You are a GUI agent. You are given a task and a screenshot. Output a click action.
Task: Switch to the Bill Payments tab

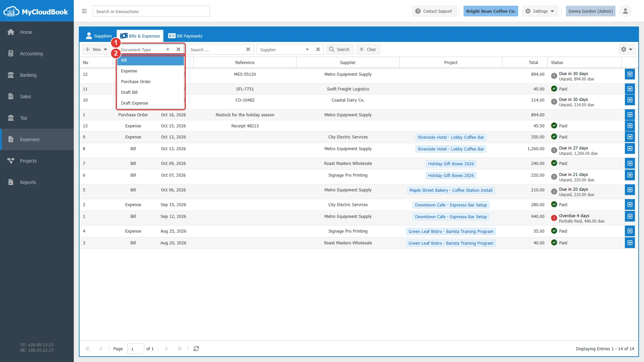pyautogui.click(x=185, y=36)
